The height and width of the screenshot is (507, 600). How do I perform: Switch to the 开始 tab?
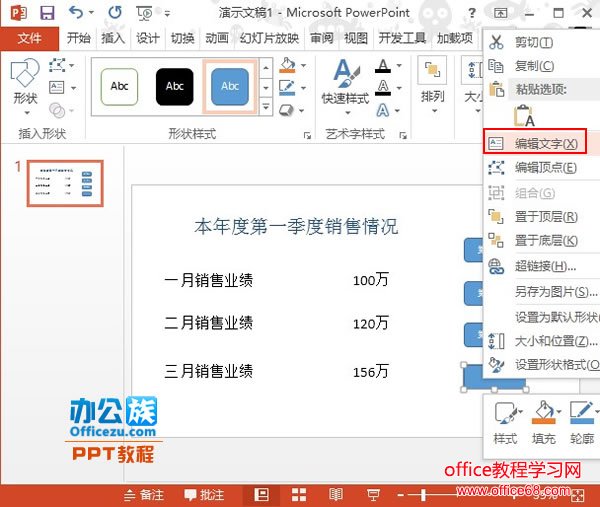tap(78, 38)
